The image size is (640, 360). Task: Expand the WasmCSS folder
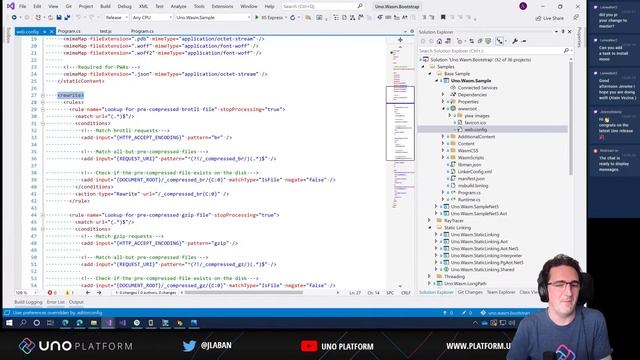pos(443,151)
